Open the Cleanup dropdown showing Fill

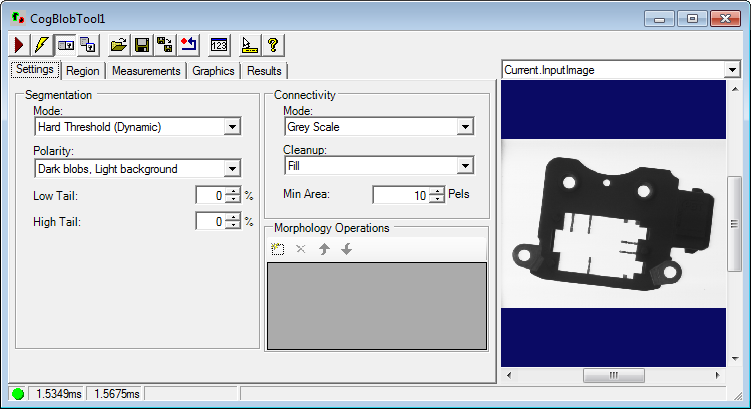[464, 166]
